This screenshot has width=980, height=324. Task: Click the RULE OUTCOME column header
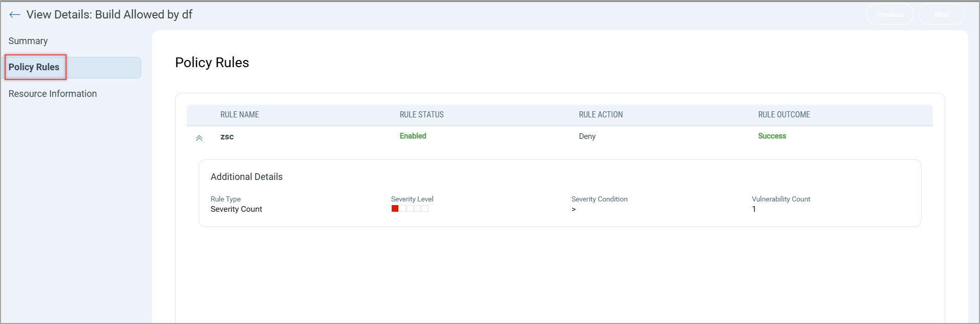(784, 115)
